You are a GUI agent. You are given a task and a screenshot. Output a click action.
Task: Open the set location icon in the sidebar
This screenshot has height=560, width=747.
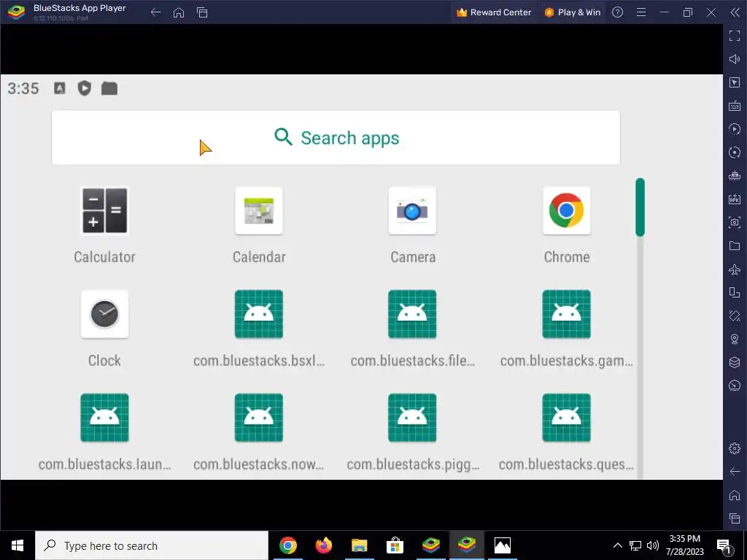pos(735,339)
